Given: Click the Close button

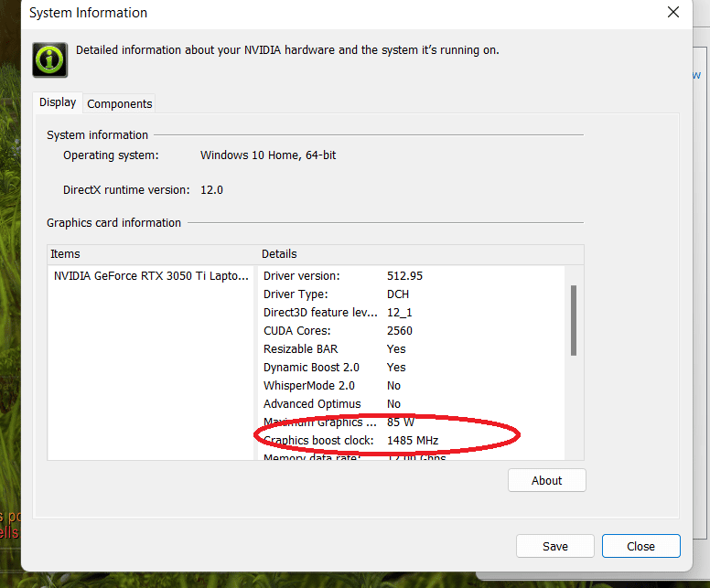Looking at the screenshot, I should (x=640, y=546).
